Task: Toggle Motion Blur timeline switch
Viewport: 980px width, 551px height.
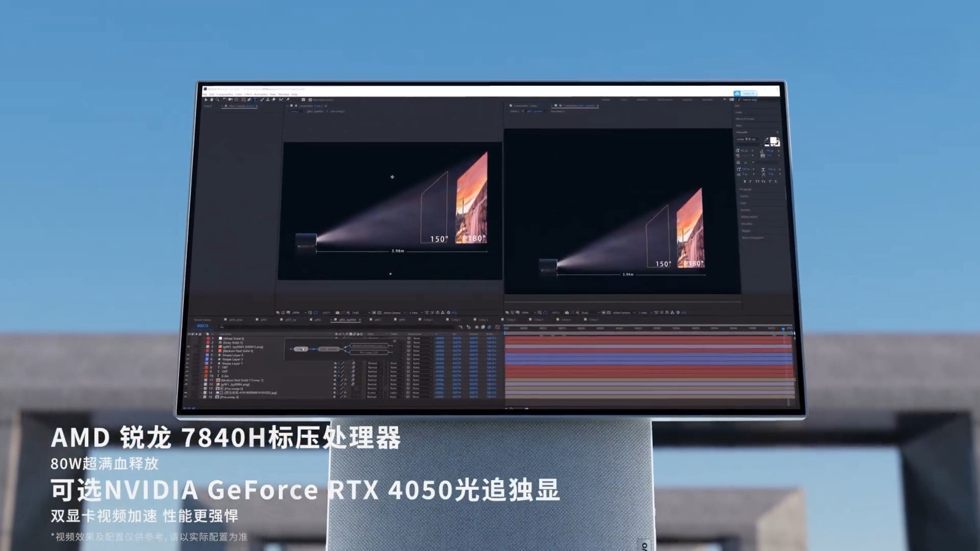Action: 489,327
